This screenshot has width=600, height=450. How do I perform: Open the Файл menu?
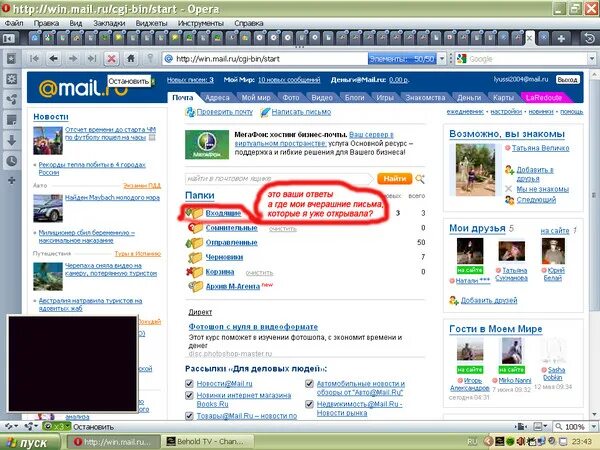pyautogui.click(x=14, y=23)
